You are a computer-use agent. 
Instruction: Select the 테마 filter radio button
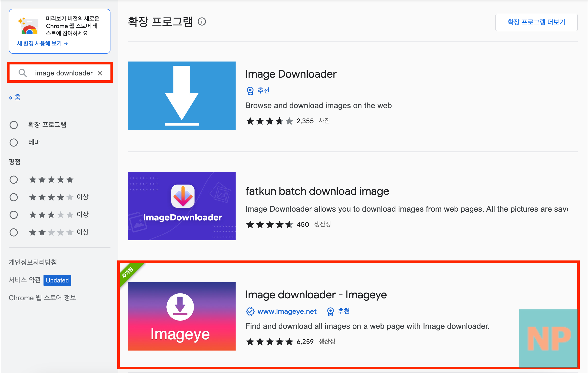[14, 142]
